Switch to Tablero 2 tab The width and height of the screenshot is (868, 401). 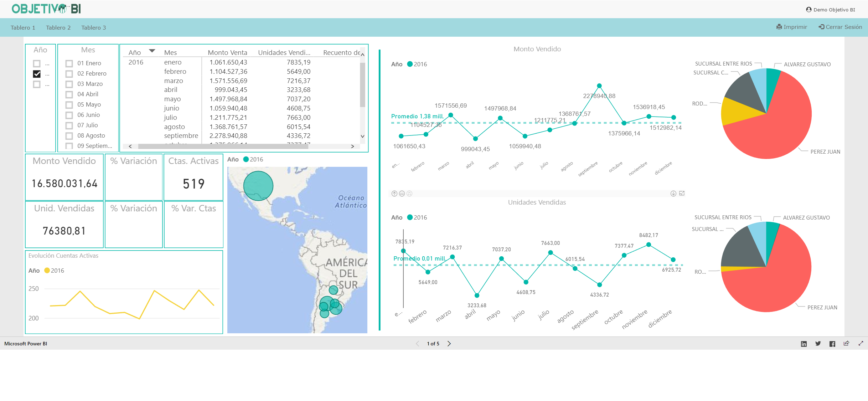58,27
